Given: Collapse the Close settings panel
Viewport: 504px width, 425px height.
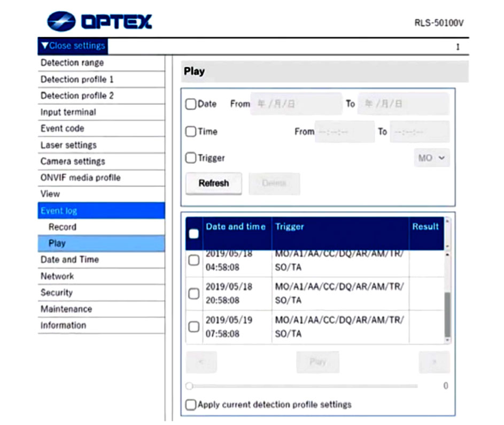Looking at the screenshot, I should tap(73, 46).
